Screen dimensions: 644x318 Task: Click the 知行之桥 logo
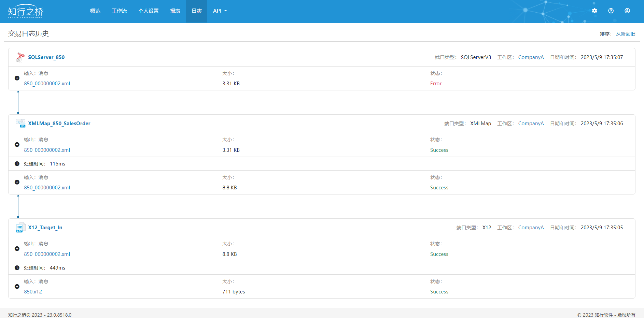(26, 12)
